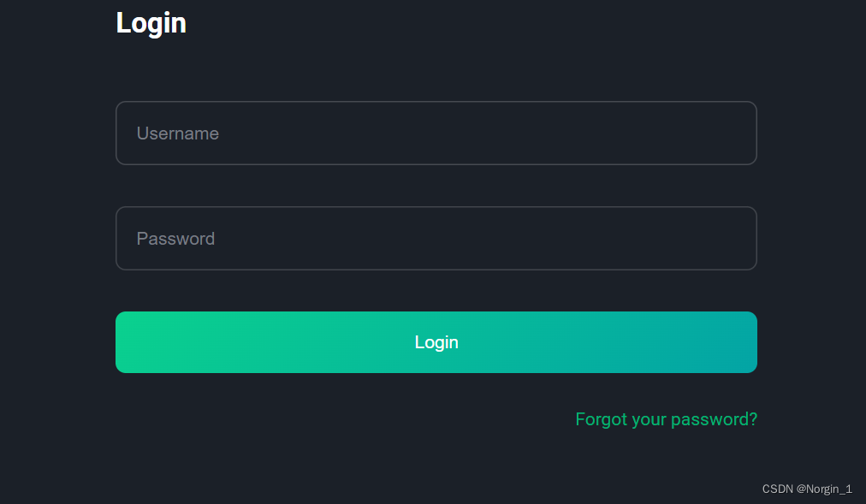Activate the teal gradient Login button
The height and width of the screenshot is (504, 866).
[x=436, y=342]
